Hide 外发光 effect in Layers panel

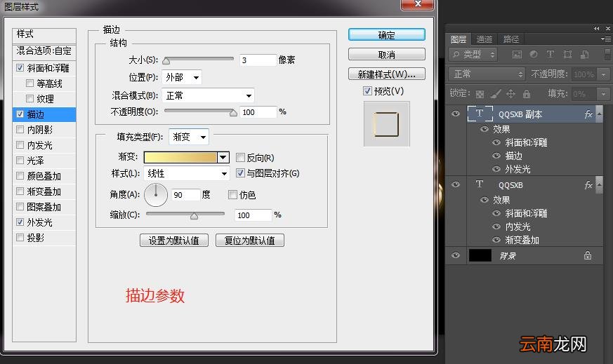[496, 169]
